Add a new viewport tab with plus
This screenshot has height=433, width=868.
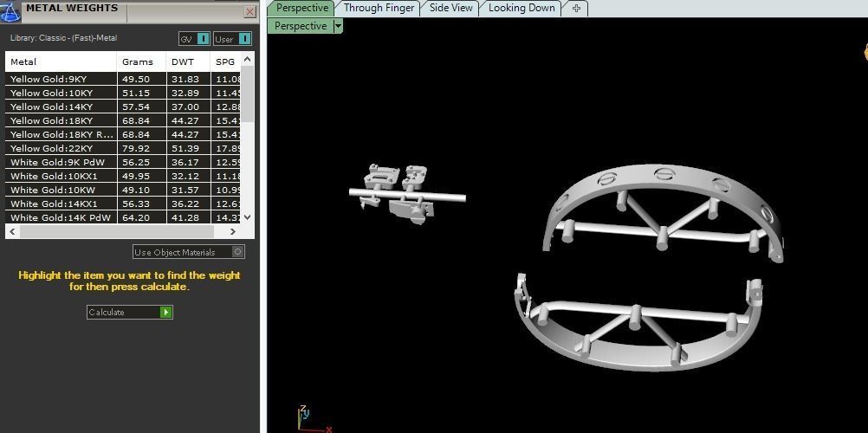click(576, 9)
